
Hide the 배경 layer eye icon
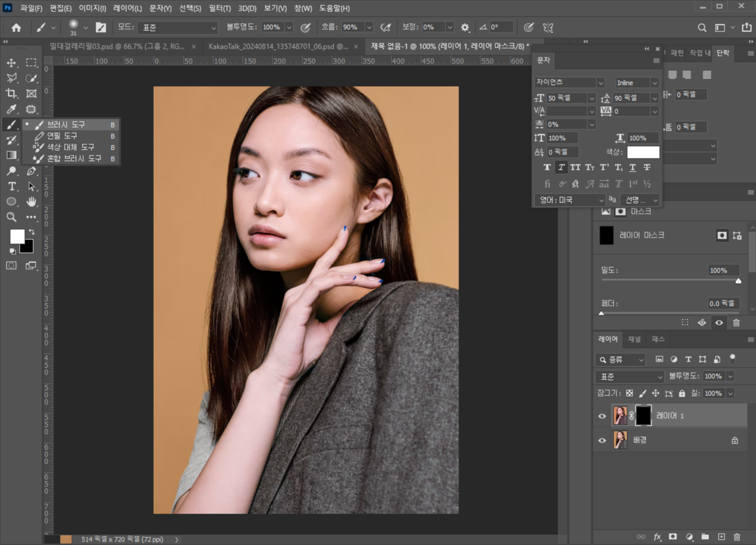pyautogui.click(x=602, y=441)
